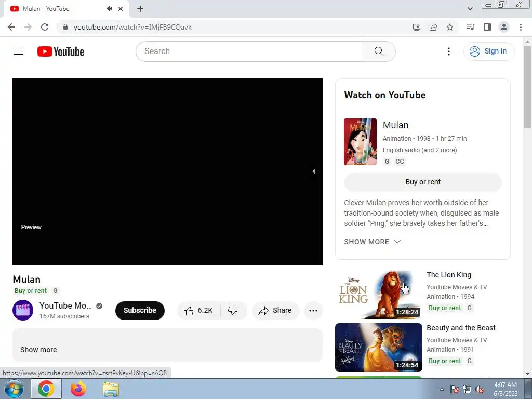532x399 pixels.
Task: Click Buy or rent under The Lion King
Action: tap(445, 308)
